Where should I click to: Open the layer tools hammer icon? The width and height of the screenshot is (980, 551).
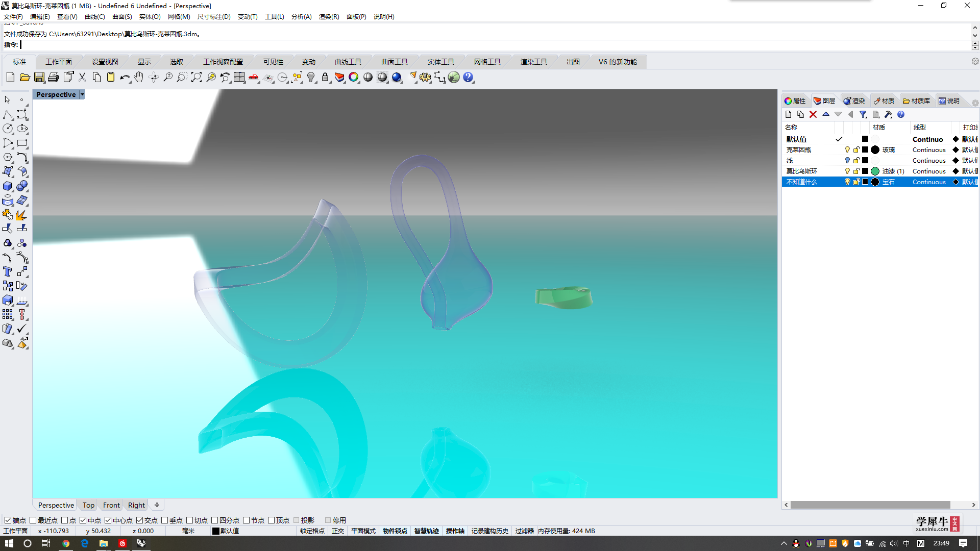coord(888,114)
